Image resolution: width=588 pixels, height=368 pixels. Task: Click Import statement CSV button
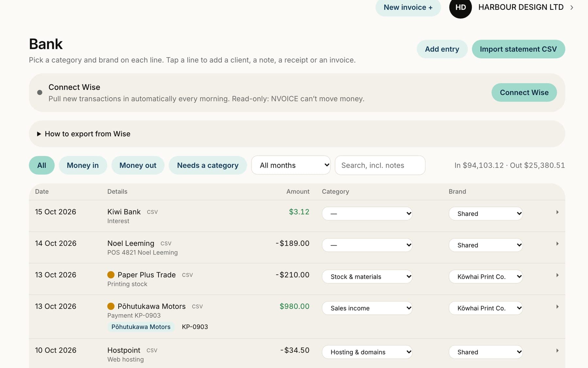pos(518,49)
